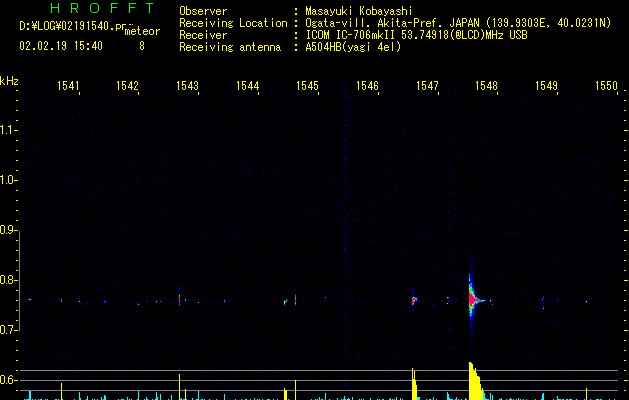Screen dimensions: 629x400
Task: Click the 1542 time axis marker
Action: click(x=128, y=86)
